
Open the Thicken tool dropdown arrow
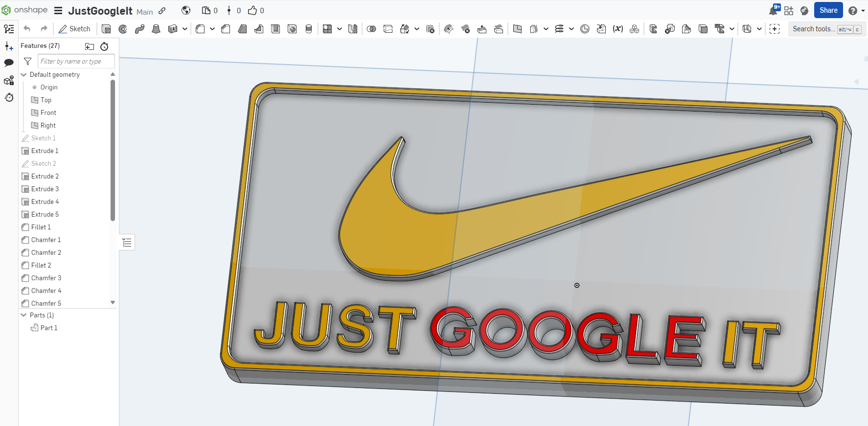click(x=184, y=29)
